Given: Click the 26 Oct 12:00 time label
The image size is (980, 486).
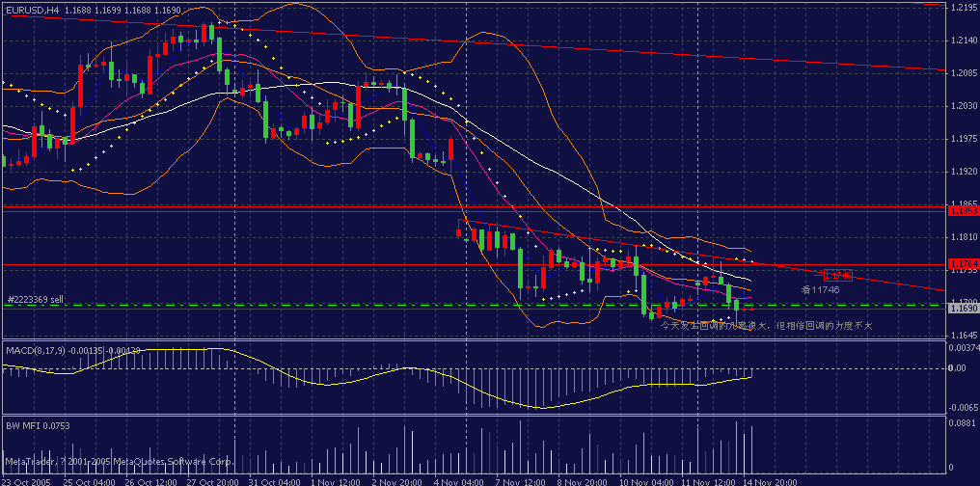Looking at the screenshot, I should (150, 481).
